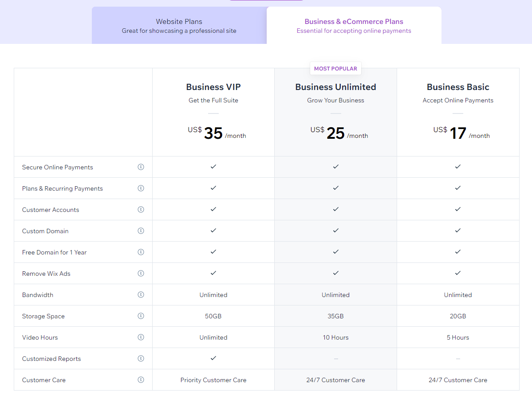
Task: Select the Business Unlimited plan heading
Action: (x=335, y=87)
